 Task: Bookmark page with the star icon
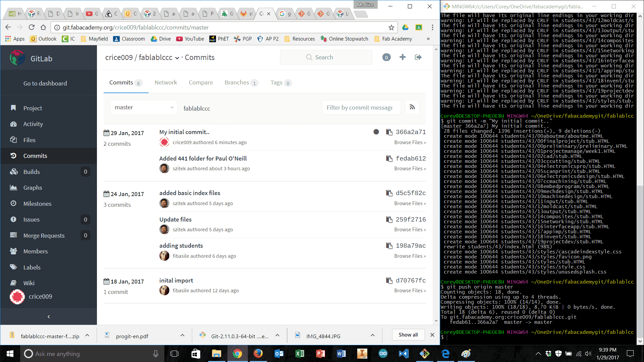pyautogui.click(x=391, y=27)
